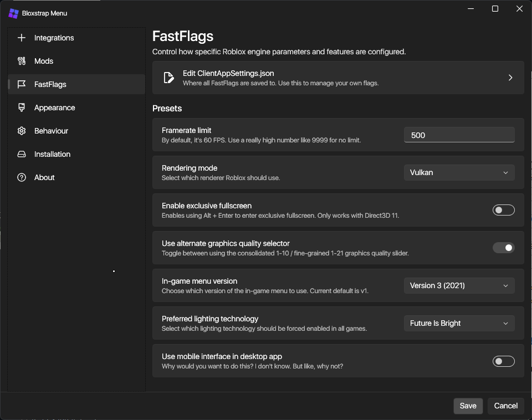532x420 pixels.
Task: Click the FastFlags flag icon
Action: click(22, 84)
